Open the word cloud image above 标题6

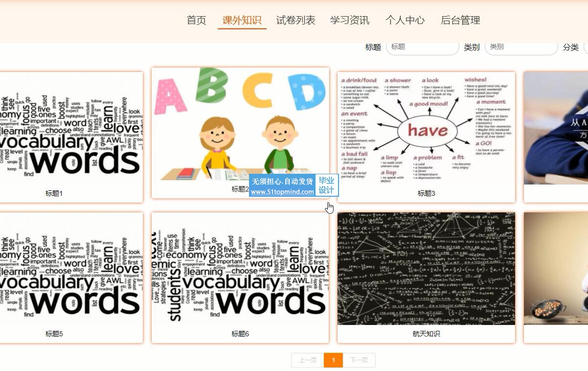pos(240,269)
